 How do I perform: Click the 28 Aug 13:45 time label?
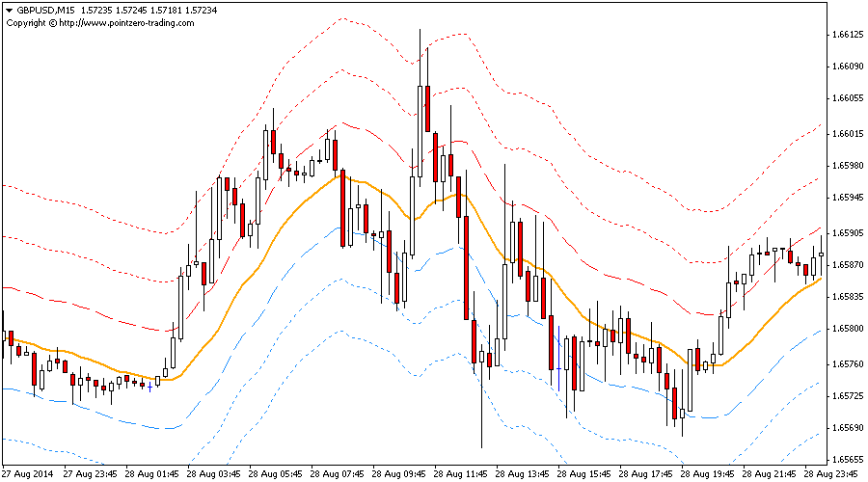524,473
